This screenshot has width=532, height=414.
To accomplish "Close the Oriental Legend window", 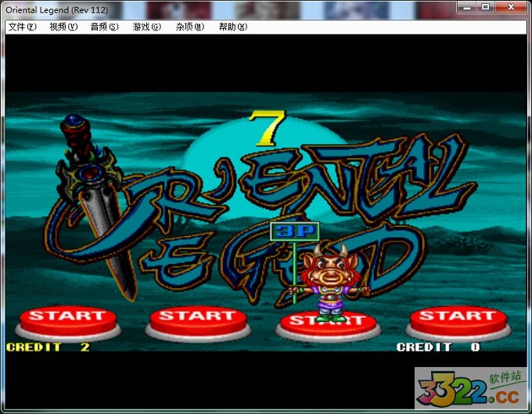I will (x=511, y=7).
